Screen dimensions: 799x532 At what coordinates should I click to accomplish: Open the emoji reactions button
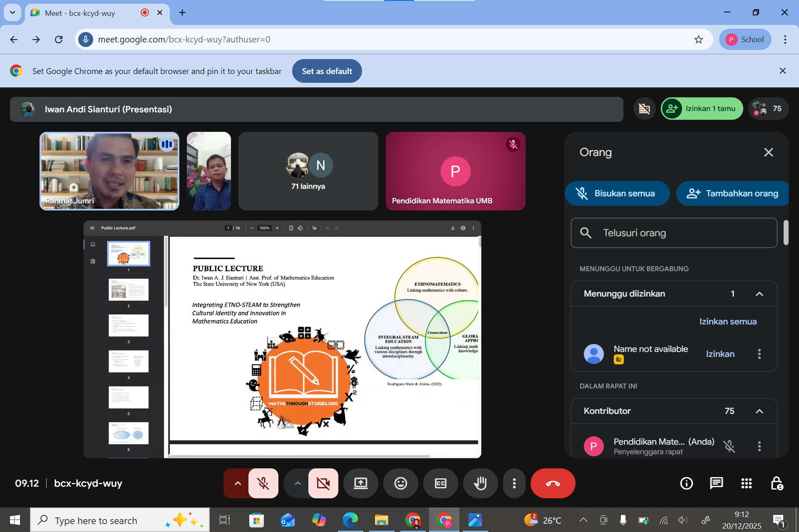pos(400,483)
